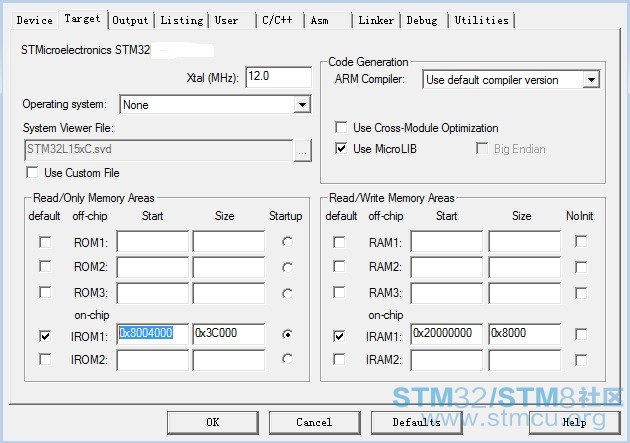The height and width of the screenshot is (443, 630).
Task: Switch to the Linker tab
Action: click(376, 20)
